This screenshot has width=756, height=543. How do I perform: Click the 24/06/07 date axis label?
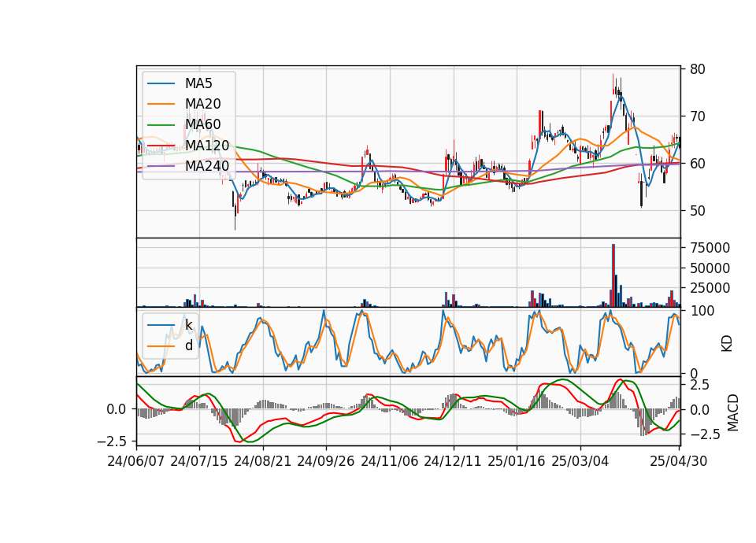pos(136,461)
